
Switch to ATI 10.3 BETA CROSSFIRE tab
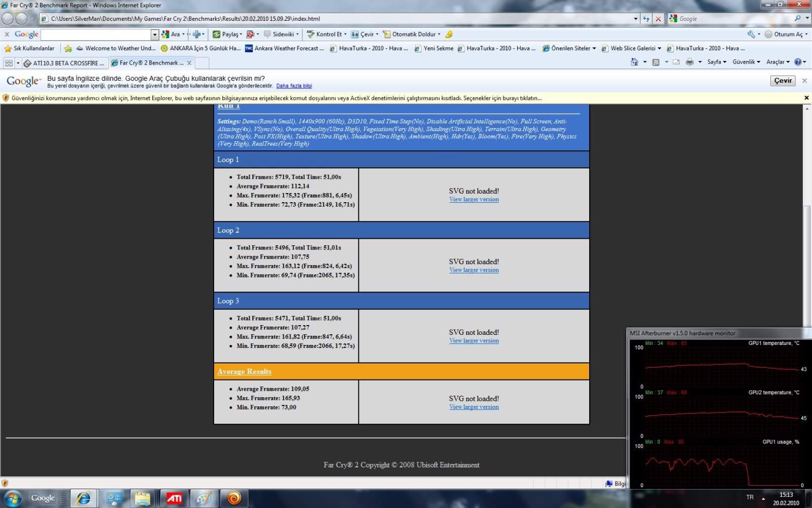[x=65, y=63]
